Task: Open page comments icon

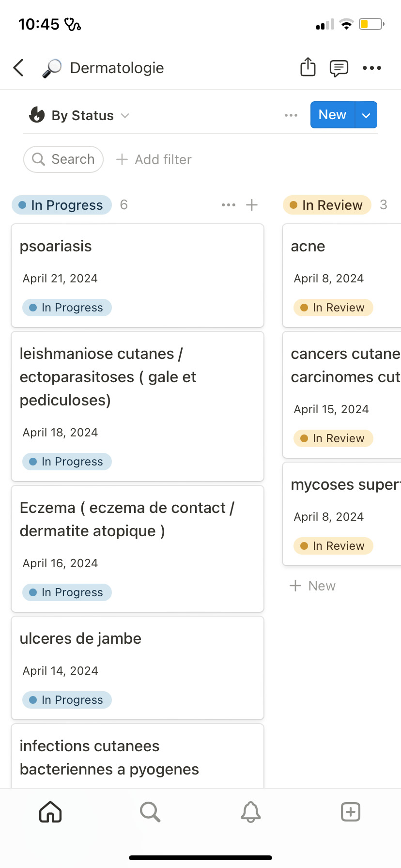Action: pos(339,68)
